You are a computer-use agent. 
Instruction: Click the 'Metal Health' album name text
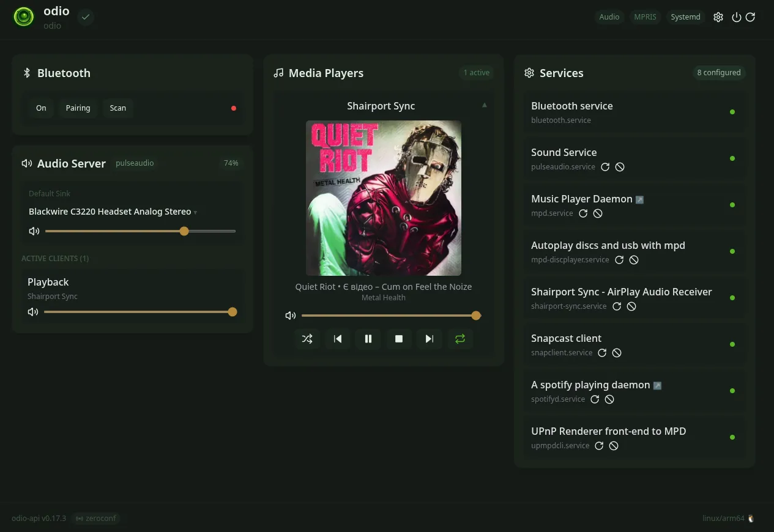pyautogui.click(x=384, y=298)
